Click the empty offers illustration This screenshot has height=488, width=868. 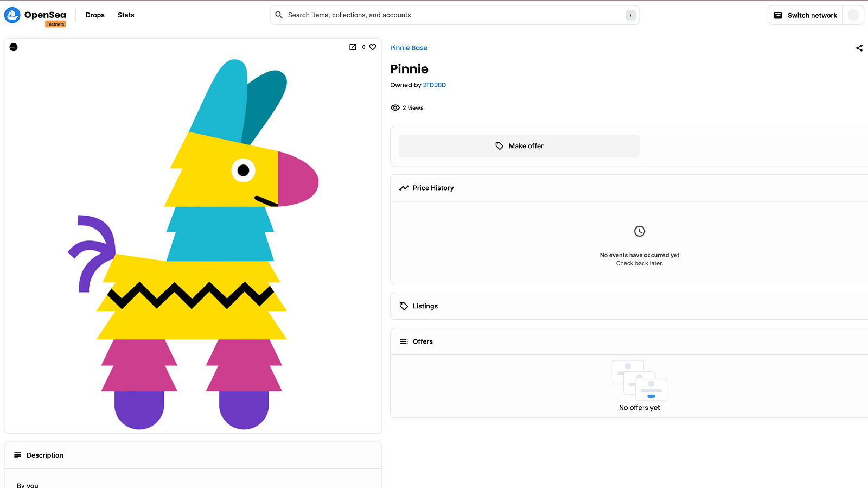click(x=640, y=381)
